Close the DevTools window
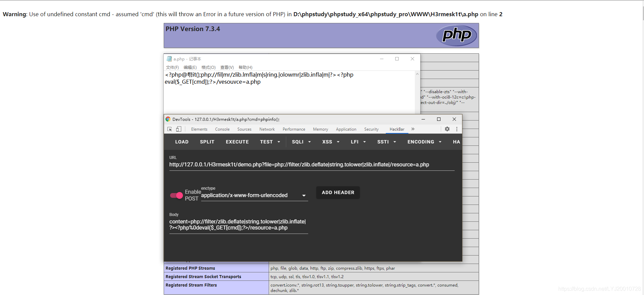Viewport: 644px width, 295px height. (x=454, y=119)
